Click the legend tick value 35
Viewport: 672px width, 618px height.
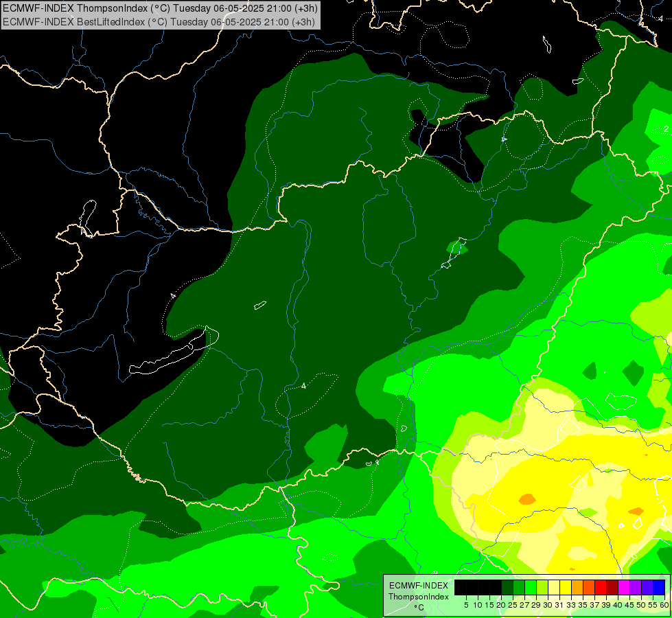click(583, 605)
